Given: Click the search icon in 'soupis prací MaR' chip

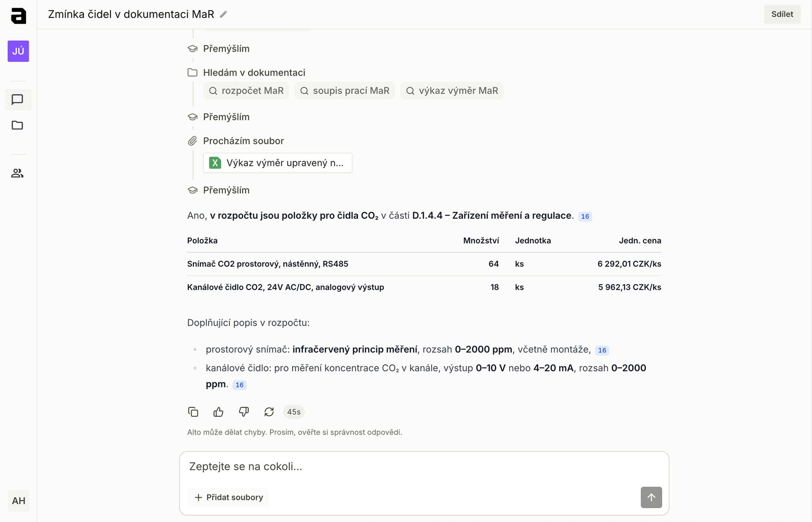Looking at the screenshot, I should [304, 91].
